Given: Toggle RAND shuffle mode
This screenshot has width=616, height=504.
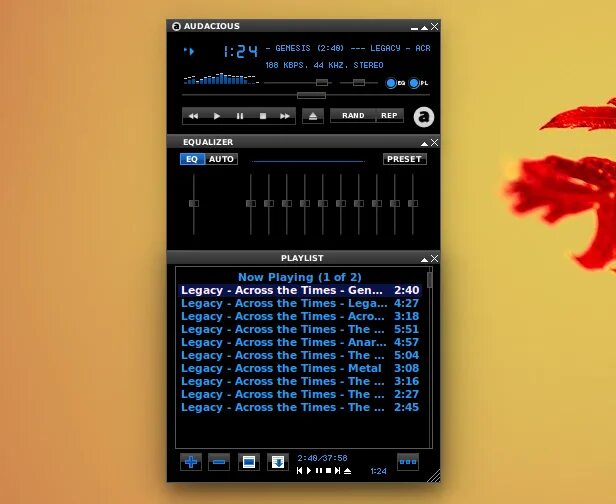Looking at the screenshot, I should click(x=353, y=115).
